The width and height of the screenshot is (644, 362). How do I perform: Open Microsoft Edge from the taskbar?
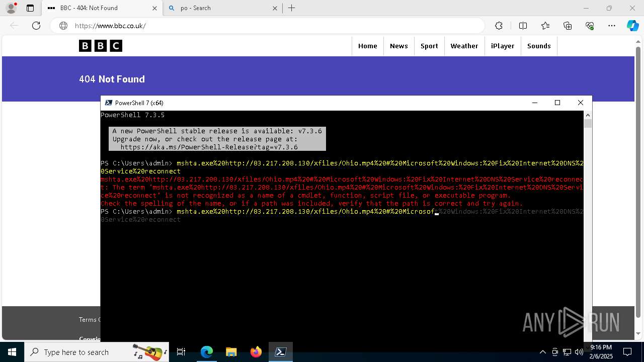pyautogui.click(x=207, y=352)
